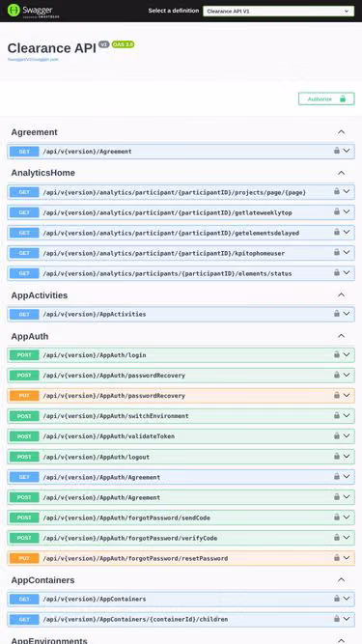Click path ending in elements/status
362x644 pixels.
(x=167, y=273)
